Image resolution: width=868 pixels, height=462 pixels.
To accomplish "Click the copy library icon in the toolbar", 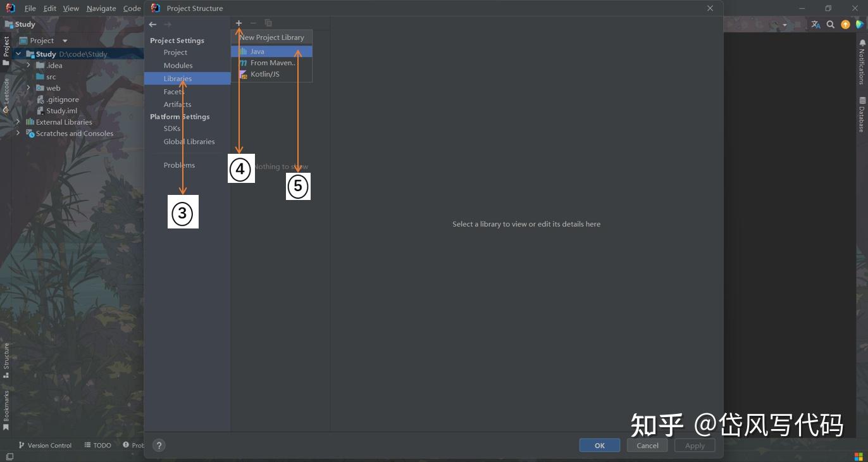I will coord(268,23).
